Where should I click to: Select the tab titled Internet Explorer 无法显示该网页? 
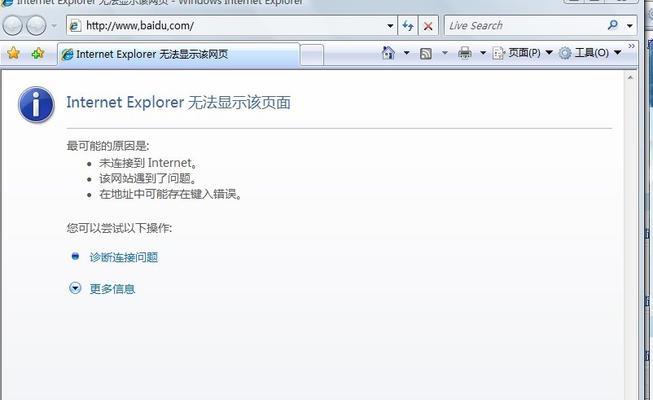(178, 54)
